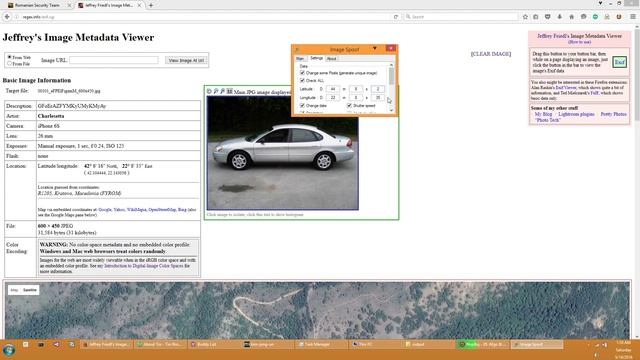Click the taskbar clock

623,350
